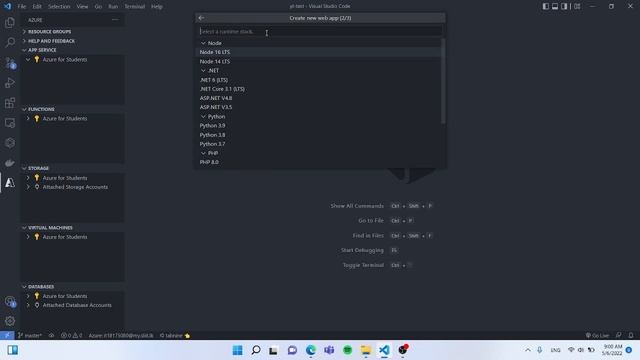Go back with the quick pick arrow
The image size is (640, 360).
pyautogui.click(x=201, y=18)
